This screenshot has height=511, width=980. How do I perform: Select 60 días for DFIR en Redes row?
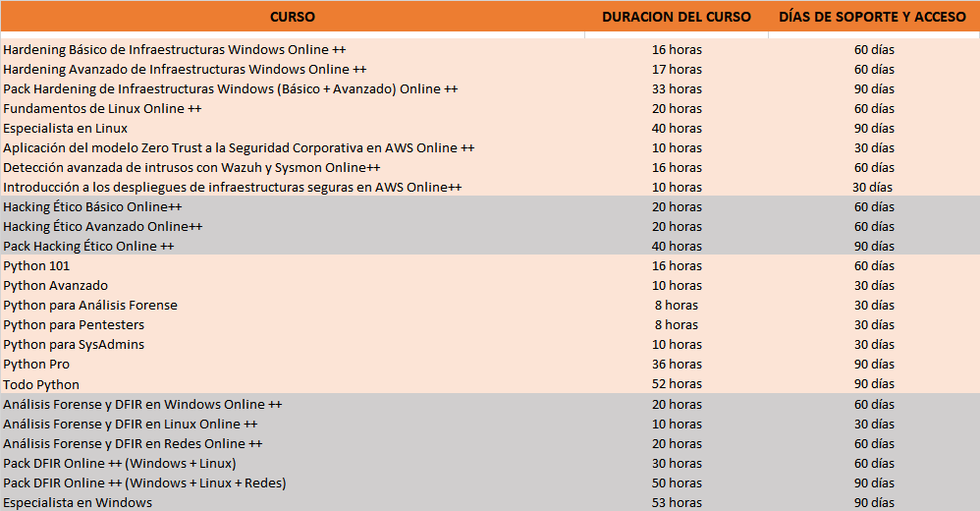[x=874, y=444]
